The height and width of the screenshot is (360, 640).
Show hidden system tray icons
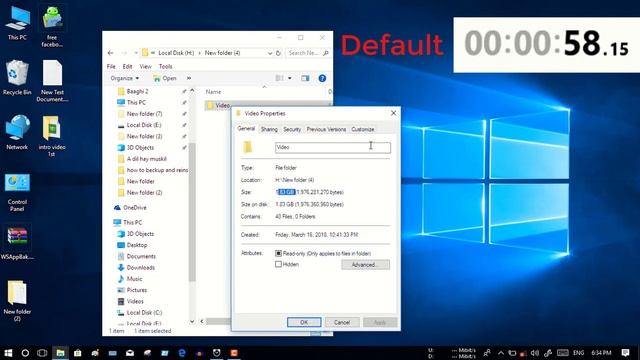[501, 353]
